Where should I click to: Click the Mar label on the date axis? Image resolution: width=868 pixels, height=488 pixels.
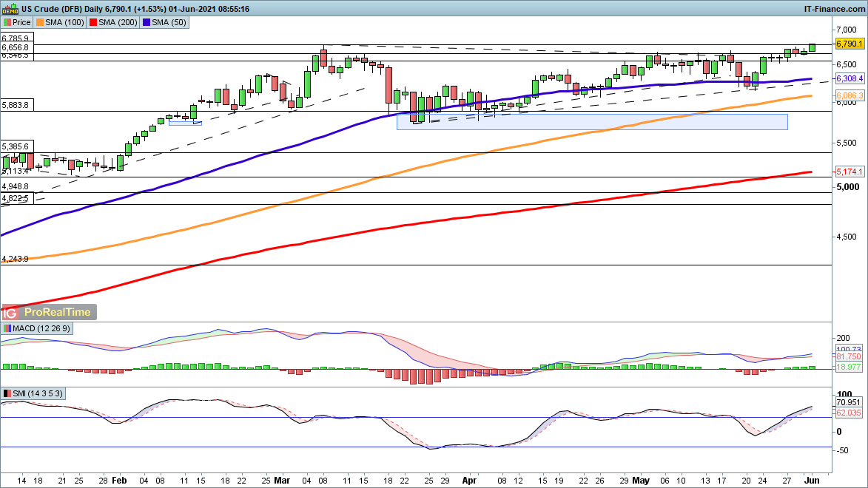(x=282, y=479)
